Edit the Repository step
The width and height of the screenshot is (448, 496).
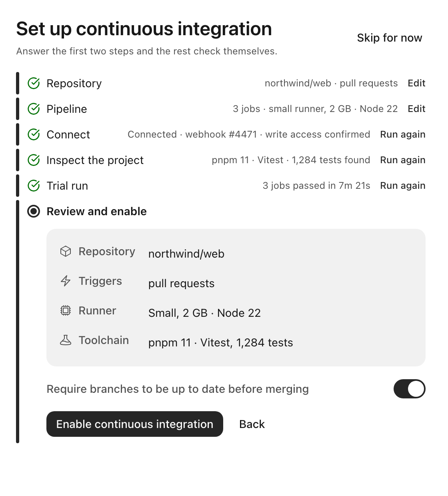pos(416,83)
